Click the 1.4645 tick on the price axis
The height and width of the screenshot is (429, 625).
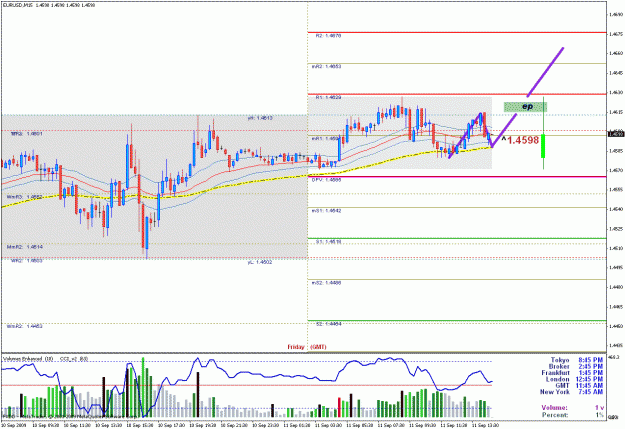coord(616,73)
